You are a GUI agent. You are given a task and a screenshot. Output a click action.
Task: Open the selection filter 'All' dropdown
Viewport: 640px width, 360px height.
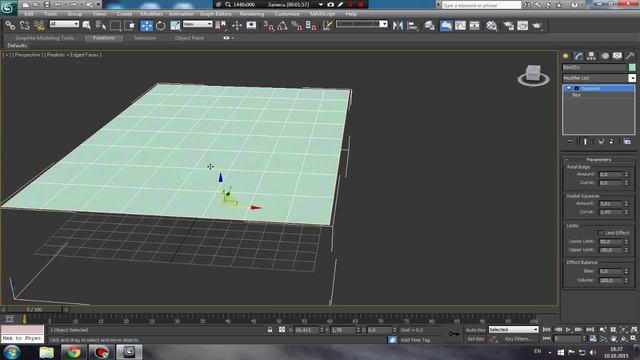click(64, 24)
